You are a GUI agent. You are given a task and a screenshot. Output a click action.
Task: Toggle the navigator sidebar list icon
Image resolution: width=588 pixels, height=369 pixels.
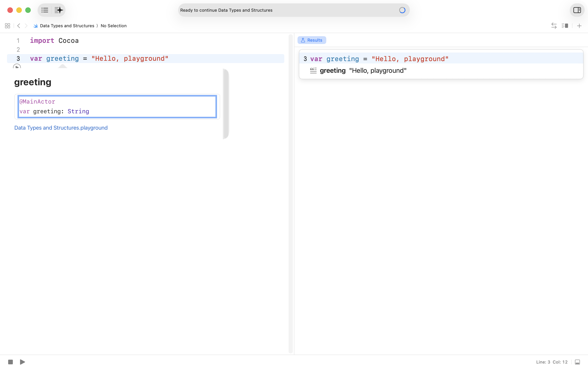pos(45,10)
